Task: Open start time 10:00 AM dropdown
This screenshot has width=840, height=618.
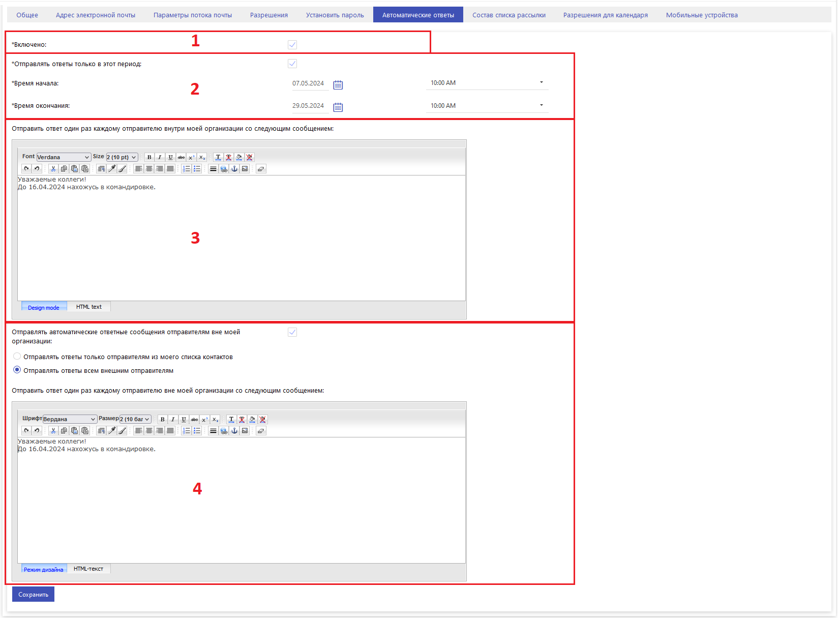Action: [x=487, y=83]
